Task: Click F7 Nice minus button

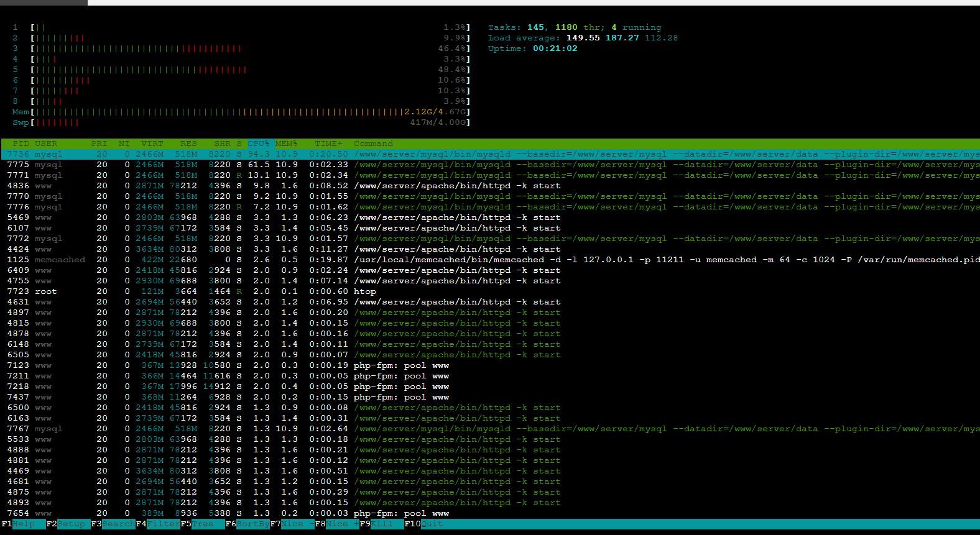Action: (x=292, y=524)
